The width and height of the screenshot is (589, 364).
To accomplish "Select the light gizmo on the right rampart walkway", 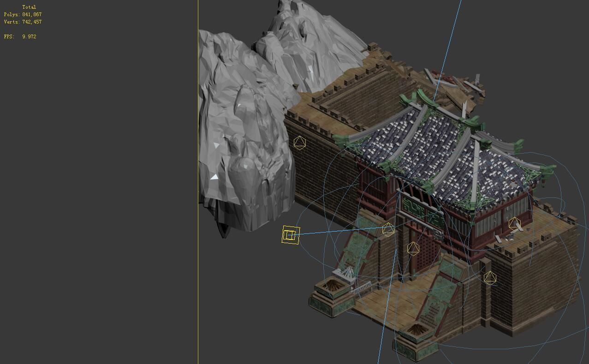I will (515, 224).
